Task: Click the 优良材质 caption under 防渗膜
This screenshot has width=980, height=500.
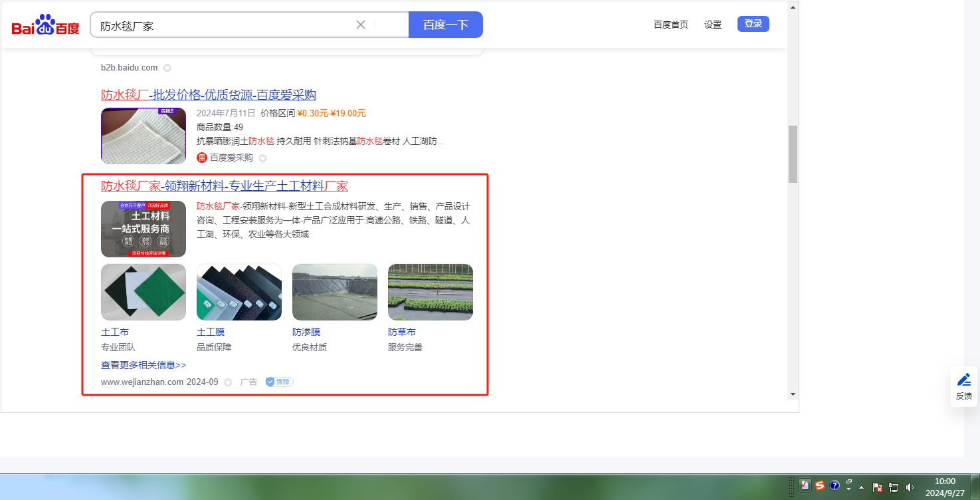Action: (x=310, y=347)
